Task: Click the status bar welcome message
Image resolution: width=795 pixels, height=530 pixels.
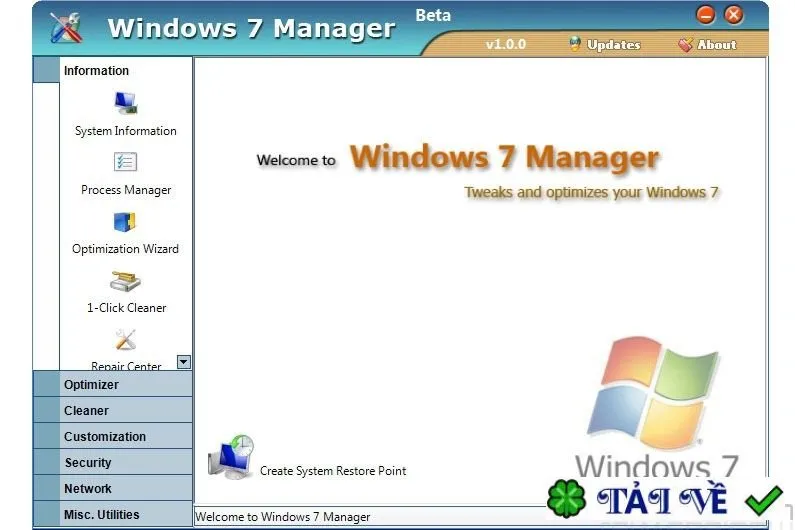Action: (x=282, y=517)
